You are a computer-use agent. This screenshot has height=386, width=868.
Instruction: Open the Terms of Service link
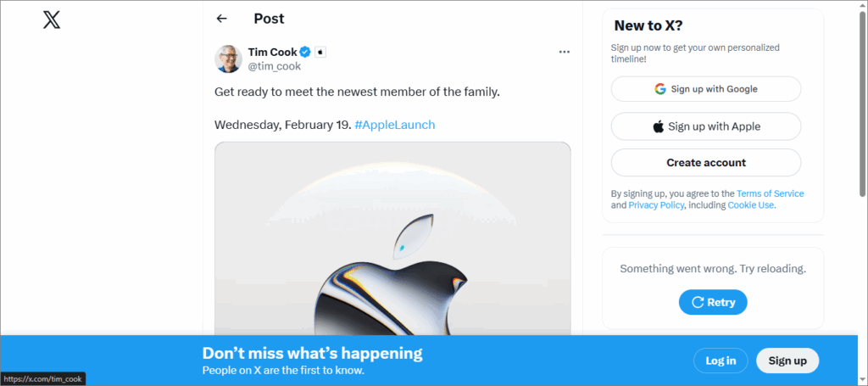[x=770, y=193]
